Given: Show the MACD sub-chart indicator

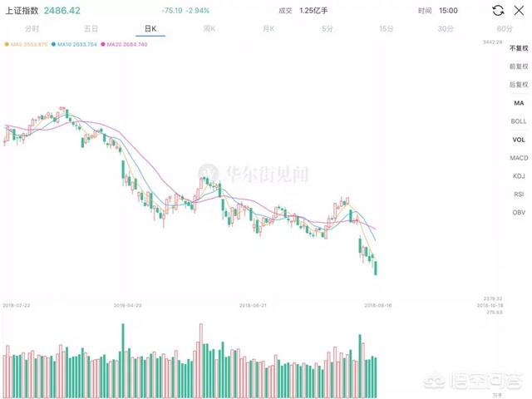Looking at the screenshot, I should pos(519,158).
